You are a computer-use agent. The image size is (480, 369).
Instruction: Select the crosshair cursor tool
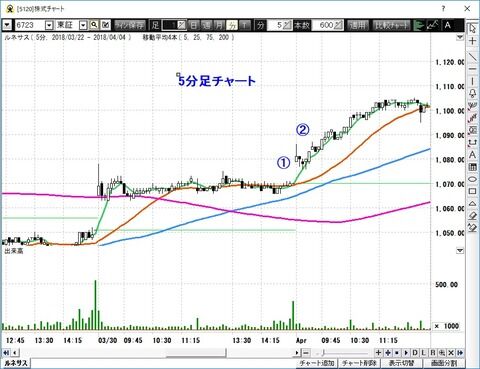[x=472, y=41]
